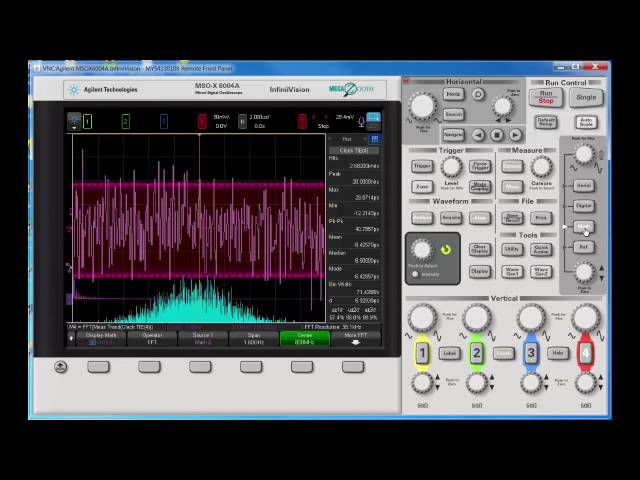Click the physical softkey below Center
Screen dimensions: 640x480
[x=302, y=367]
